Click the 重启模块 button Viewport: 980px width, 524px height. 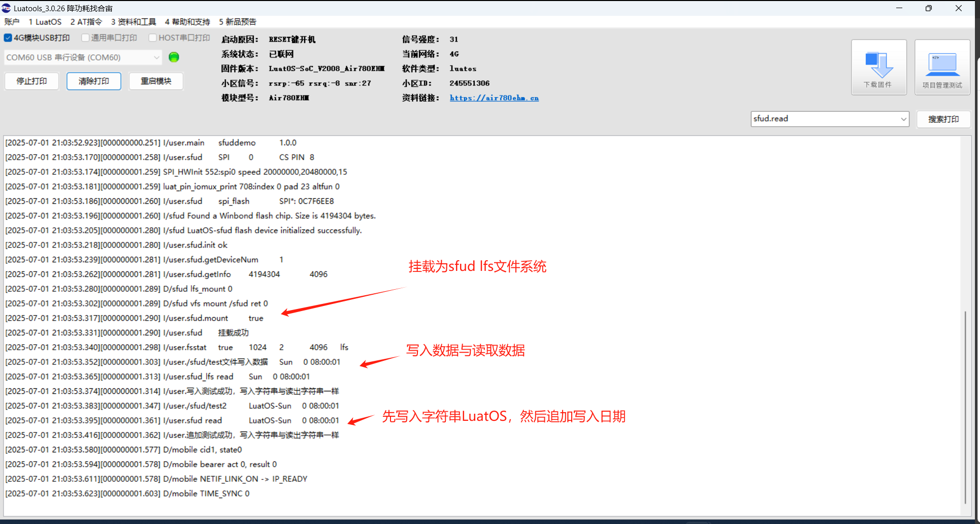(156, 81)
